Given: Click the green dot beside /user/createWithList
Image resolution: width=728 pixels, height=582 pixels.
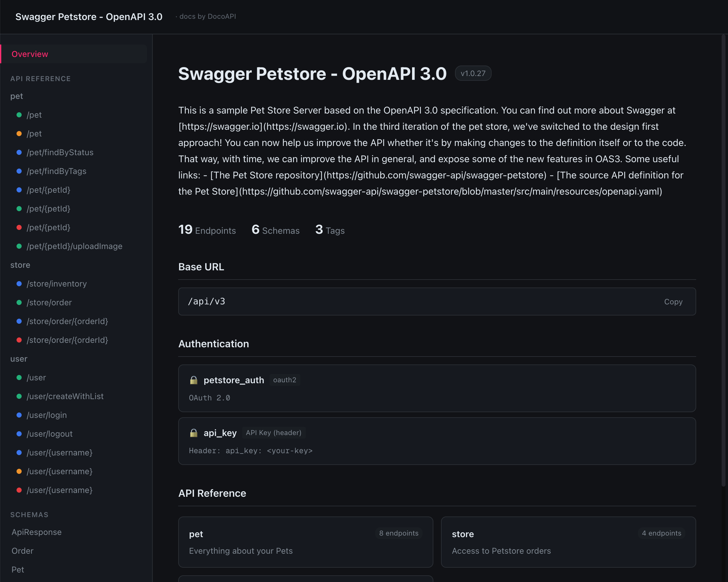Looking at the screenshot, I should coord(19,396).
